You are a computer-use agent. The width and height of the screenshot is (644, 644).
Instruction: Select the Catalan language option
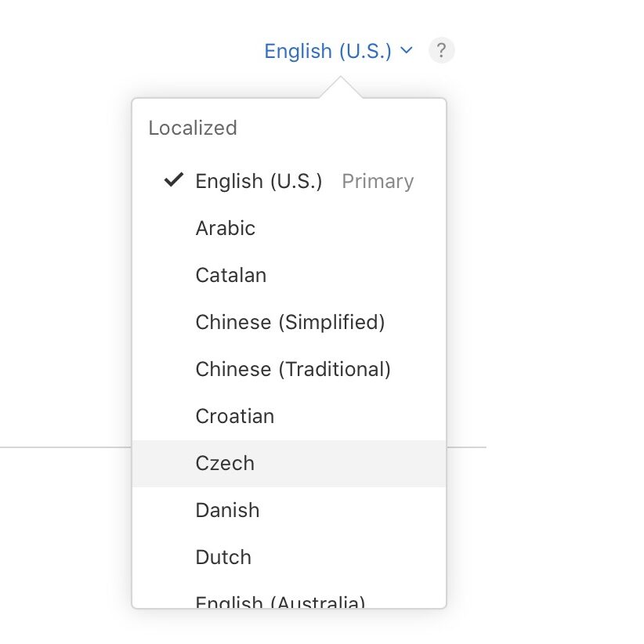231,275
